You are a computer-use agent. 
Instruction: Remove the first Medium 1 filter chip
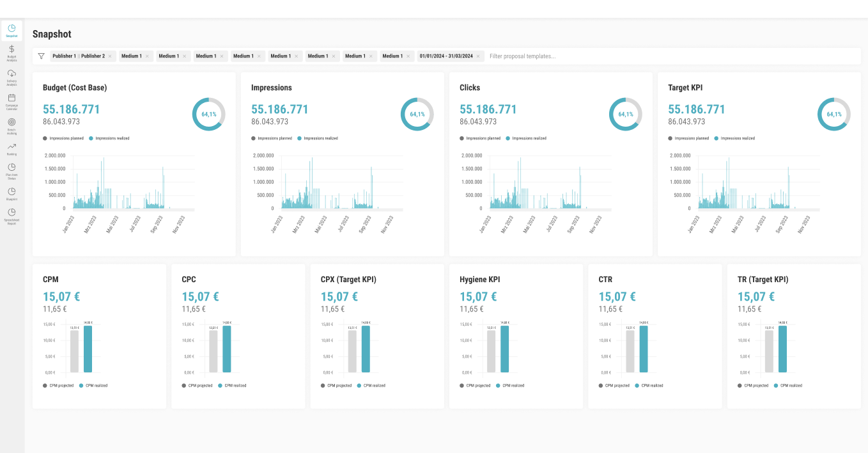click(x=147, y=56)
